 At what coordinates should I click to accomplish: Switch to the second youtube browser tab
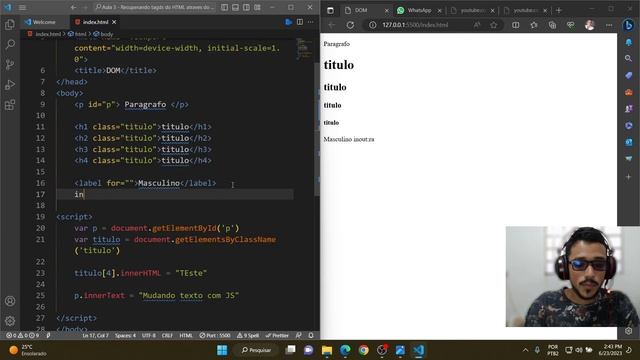(x=525, y=10)
